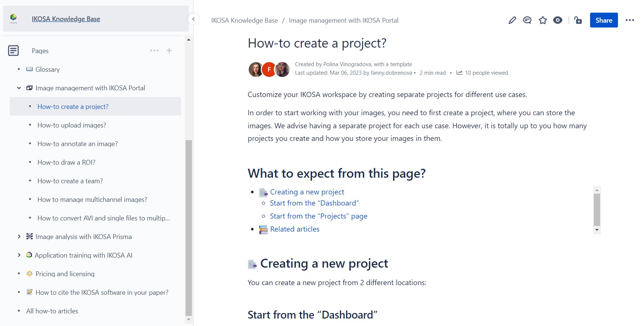This screenshot has width=644, height=326.
Task: Star this page as favorite
Action: pos(542,20)
